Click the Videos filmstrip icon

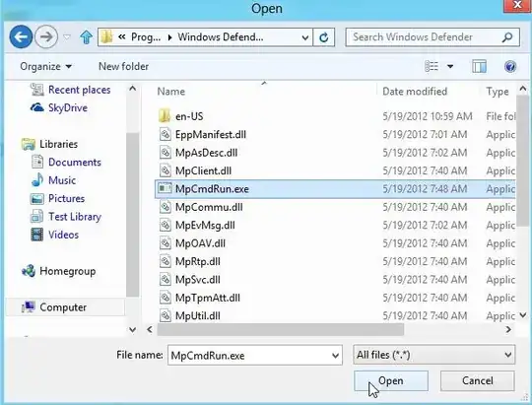(37, 235)
